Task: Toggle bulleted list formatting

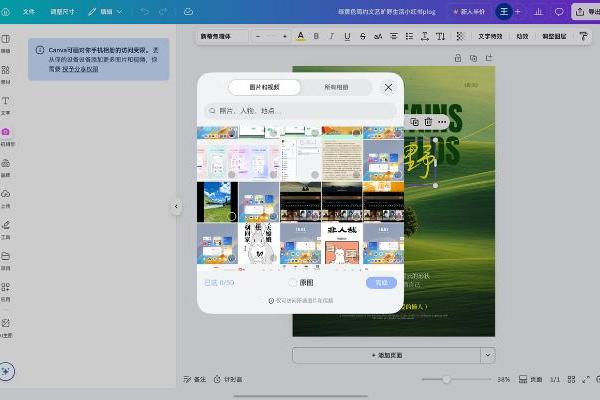Action: click(409, 36)
